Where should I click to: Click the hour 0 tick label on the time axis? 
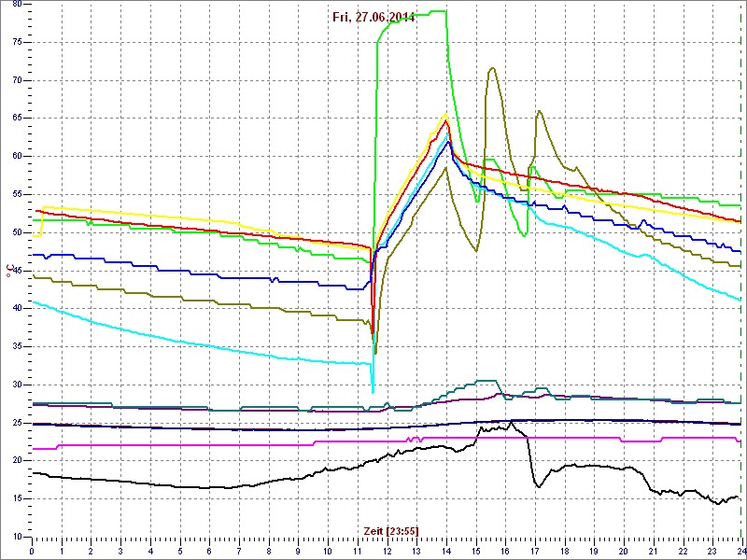[33, 551]
